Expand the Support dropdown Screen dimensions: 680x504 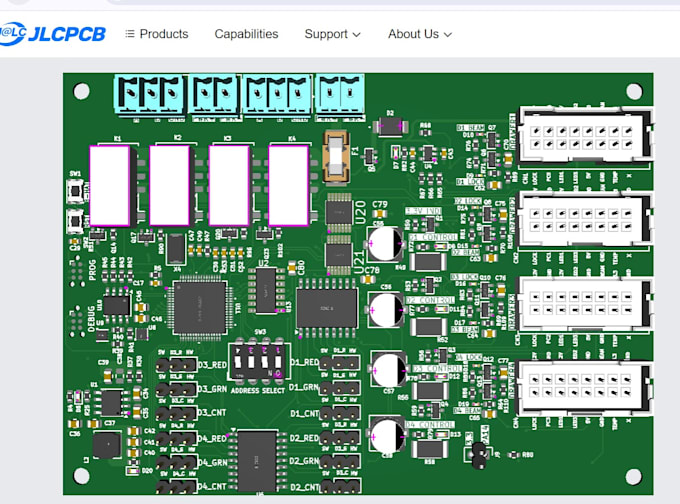(333, 34)
